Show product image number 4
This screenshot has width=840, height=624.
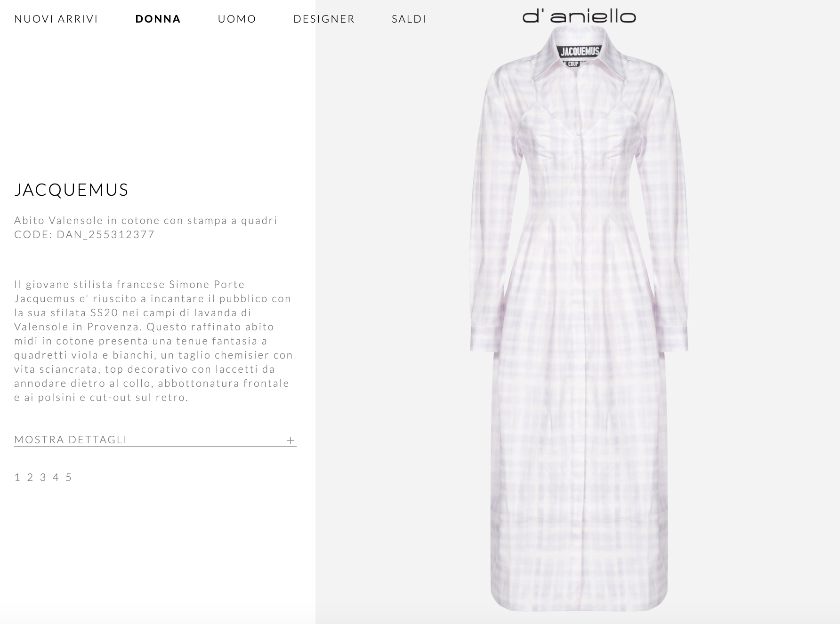click(56, 477)
